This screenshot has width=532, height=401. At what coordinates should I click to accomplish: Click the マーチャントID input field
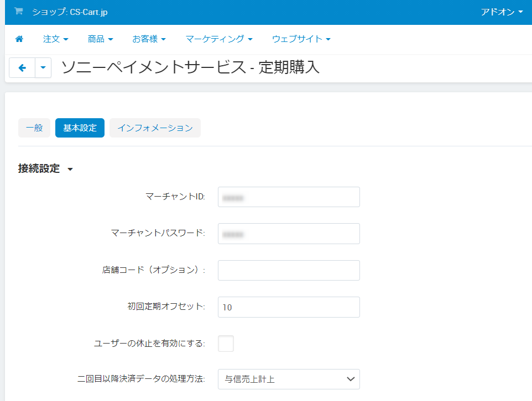289,197
